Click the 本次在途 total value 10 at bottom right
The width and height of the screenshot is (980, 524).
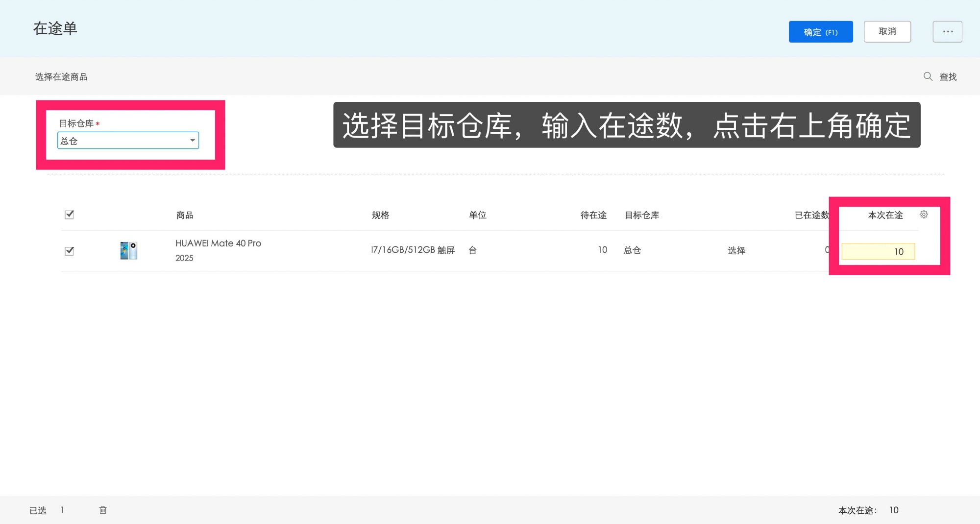click(x=894, y=510)
